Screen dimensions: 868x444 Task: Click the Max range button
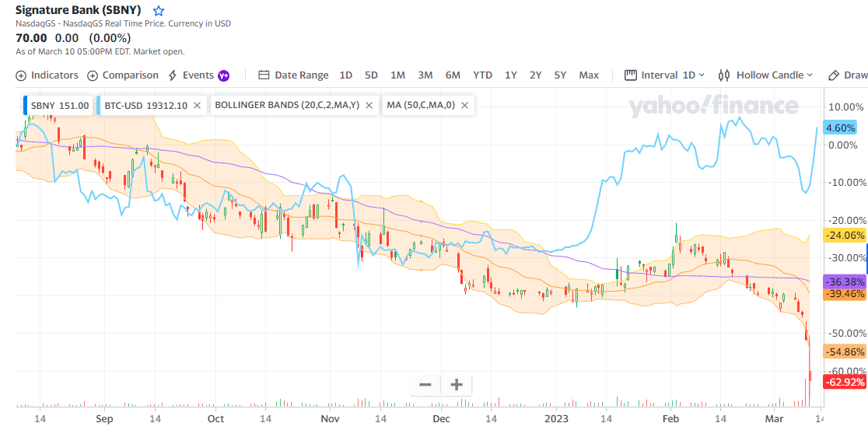[x=589, y=75]
